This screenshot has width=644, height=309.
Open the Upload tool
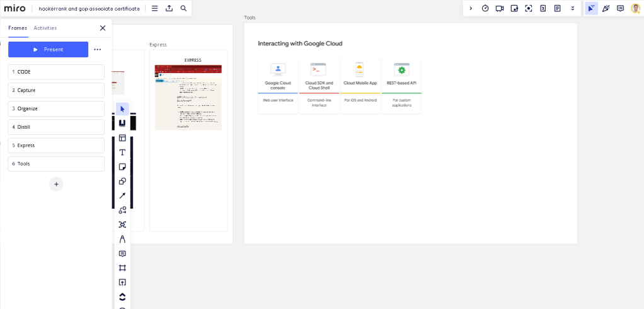[x=122, y=283]
